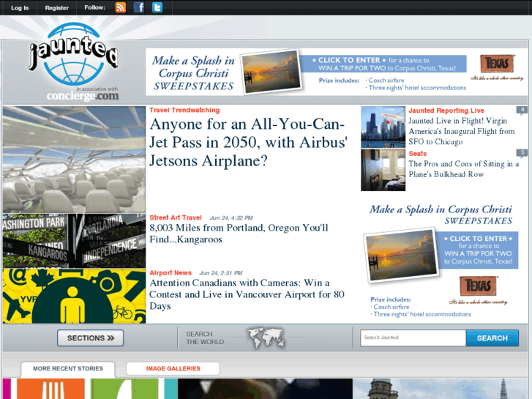Open the comment bubble showing 5
This screenshot has height=399, width=532.
(x=522, y=153)
